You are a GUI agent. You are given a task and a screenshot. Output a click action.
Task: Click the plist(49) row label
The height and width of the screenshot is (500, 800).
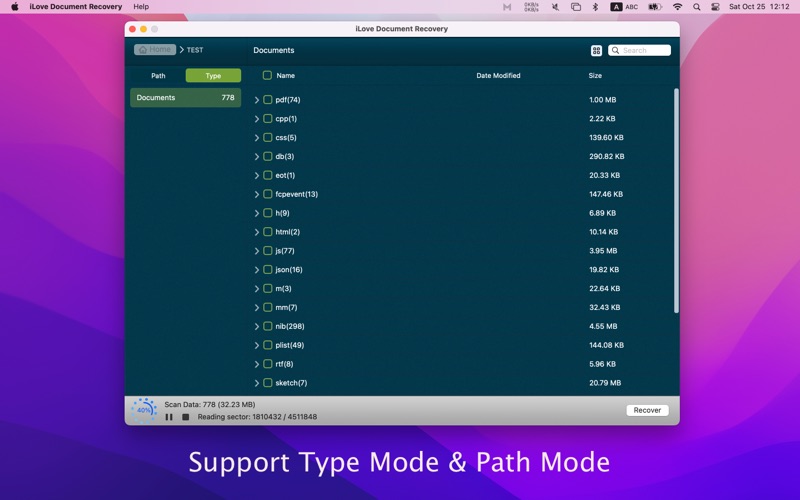(290, 345)
